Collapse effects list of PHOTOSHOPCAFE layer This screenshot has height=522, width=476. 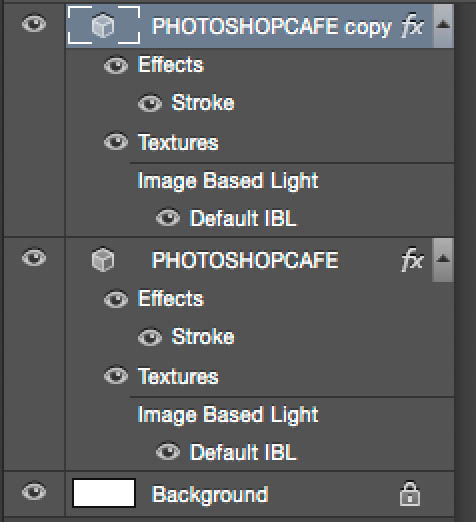tap(443, 260)
